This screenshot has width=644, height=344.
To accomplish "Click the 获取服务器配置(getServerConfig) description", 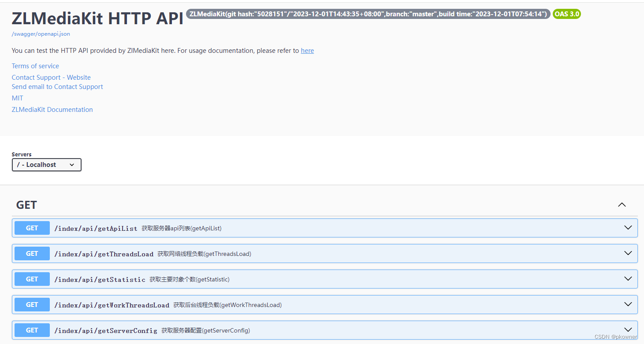I will coord(206,331).
